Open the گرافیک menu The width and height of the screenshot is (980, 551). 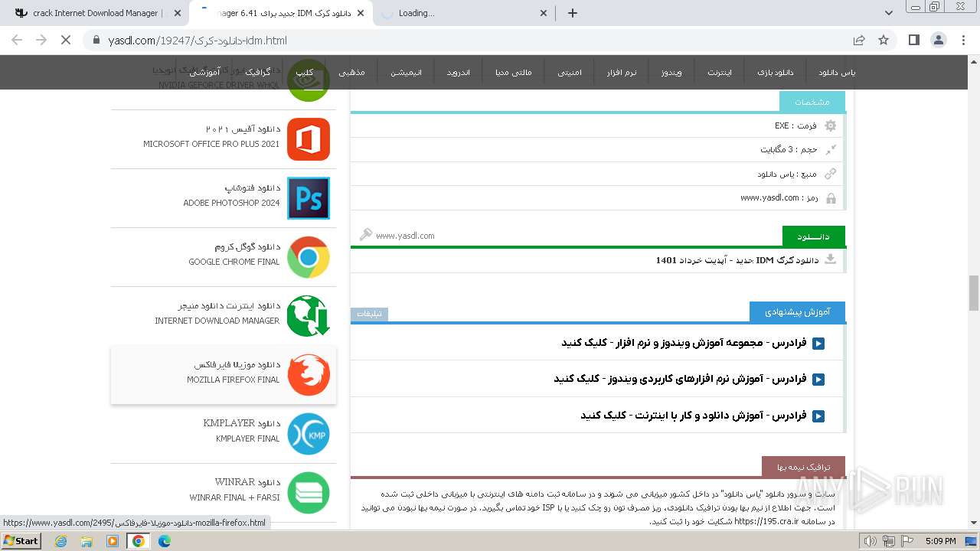coord(258,73)
